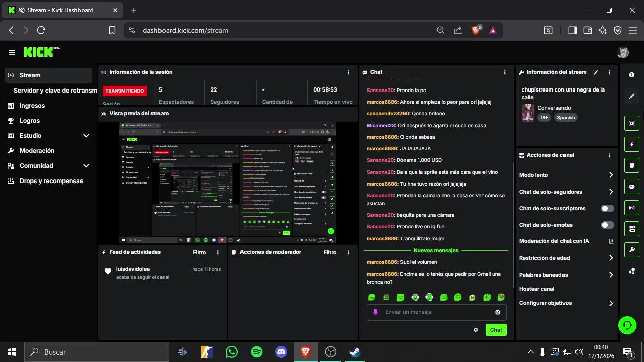Click the browser address bar URL

[x=186, y=30]
